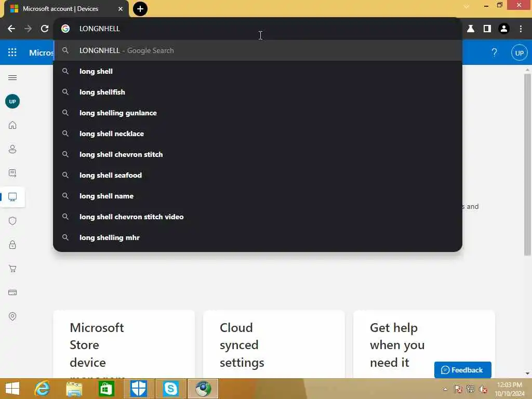This screenshot has width=532, height=399.
Task: Open the Cloud synced settings card
Action: pos(274,344)
